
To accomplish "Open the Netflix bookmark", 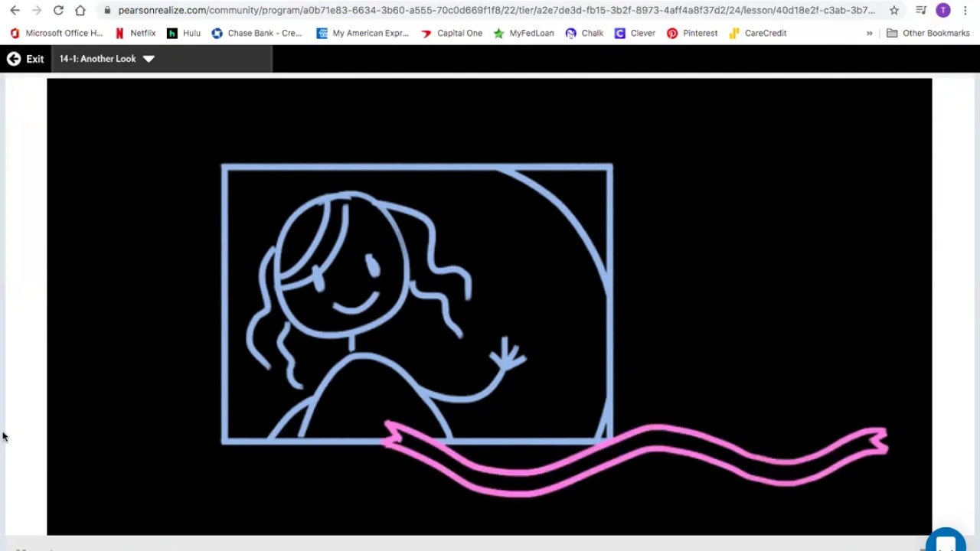I will tap(135, 33).
